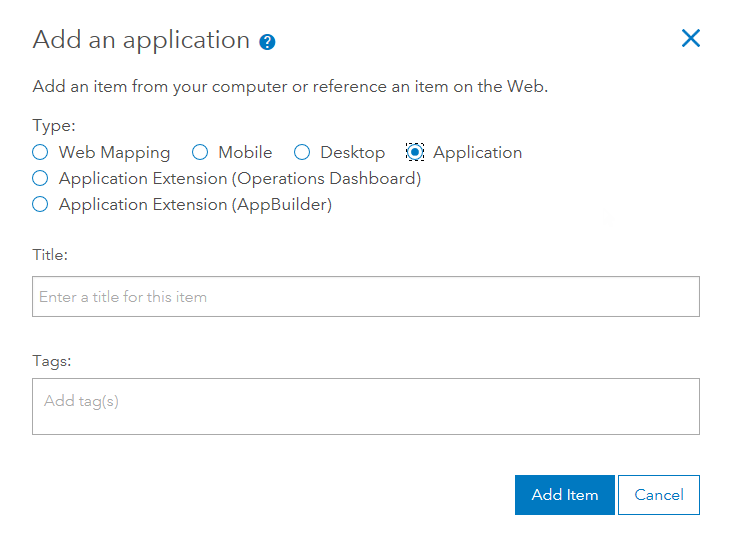Close the Add an application dialog
This screenshot has height=549, width=733.
[690, 39]
